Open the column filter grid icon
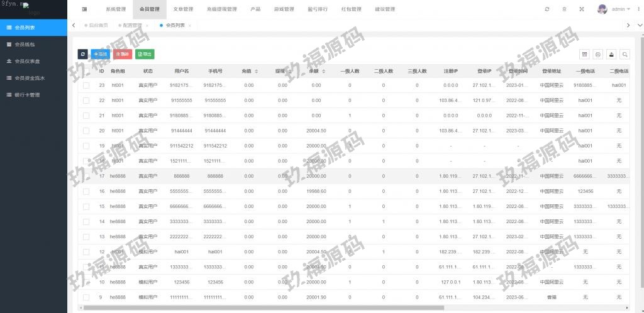 click(584, 55)
